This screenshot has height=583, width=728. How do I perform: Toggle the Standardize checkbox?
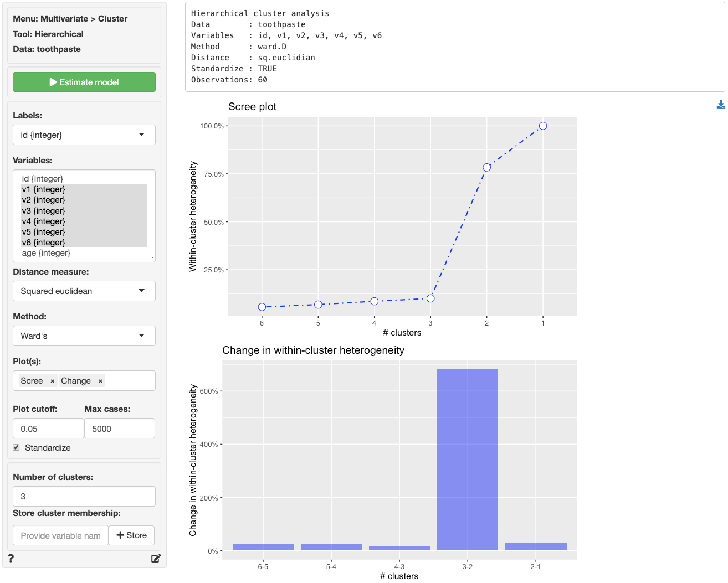pyautogui.click(x=17, y=447)
